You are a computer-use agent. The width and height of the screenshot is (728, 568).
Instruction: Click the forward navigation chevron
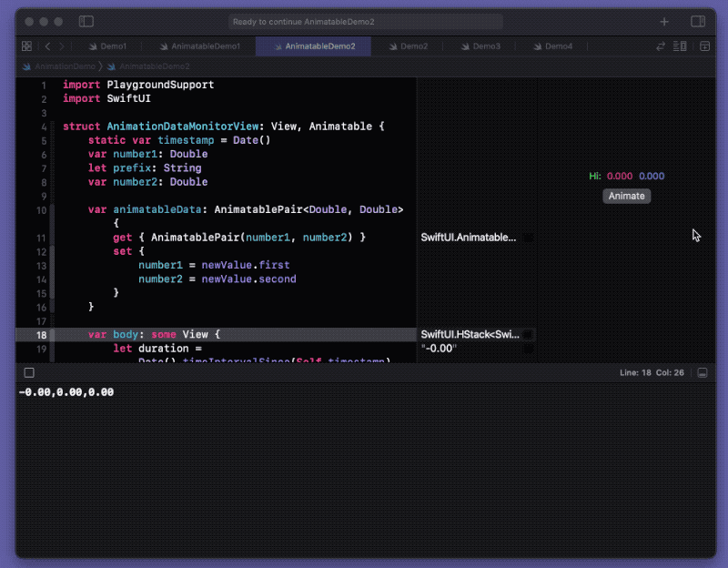pyautogui.click(x=60, y=46)
